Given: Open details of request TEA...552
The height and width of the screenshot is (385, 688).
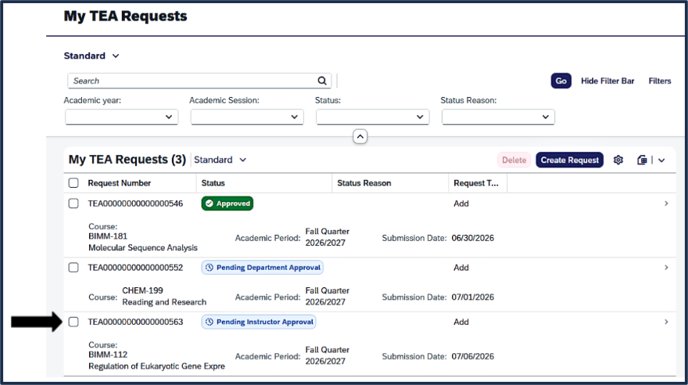Looking at the screenshot, I should pos(666,267).
